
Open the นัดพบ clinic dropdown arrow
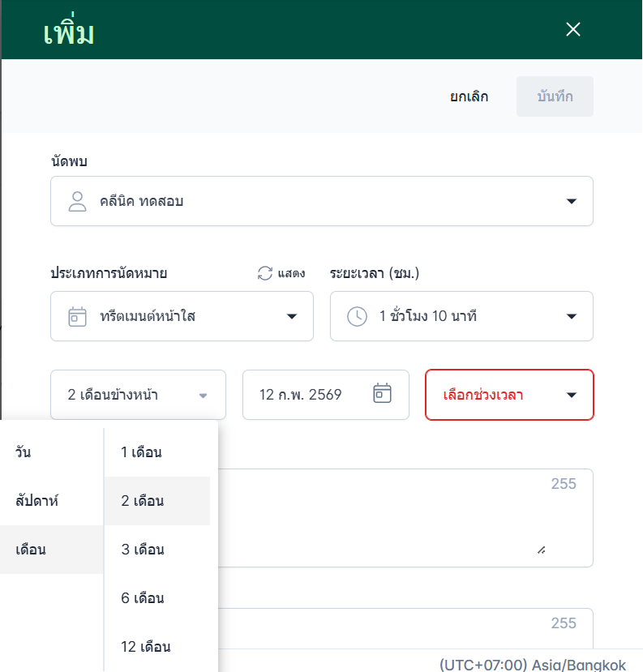pos(571,201)
